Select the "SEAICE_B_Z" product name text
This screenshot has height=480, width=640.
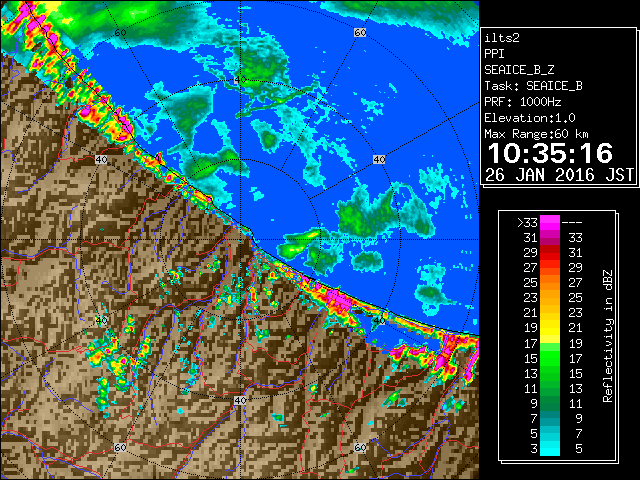(519, 70)
